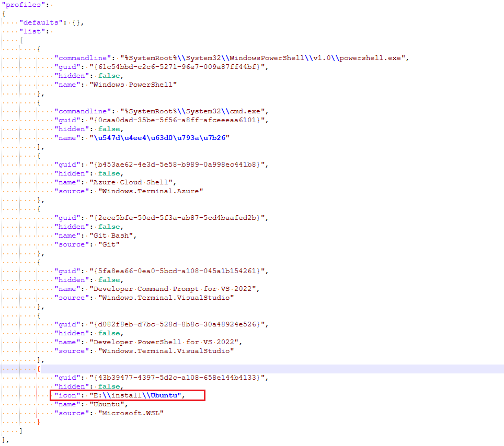Click the "Azure Cloud Shell" name value
Image resolution: width=504 pixels, height=446 pixels.
tap(131, 182)
